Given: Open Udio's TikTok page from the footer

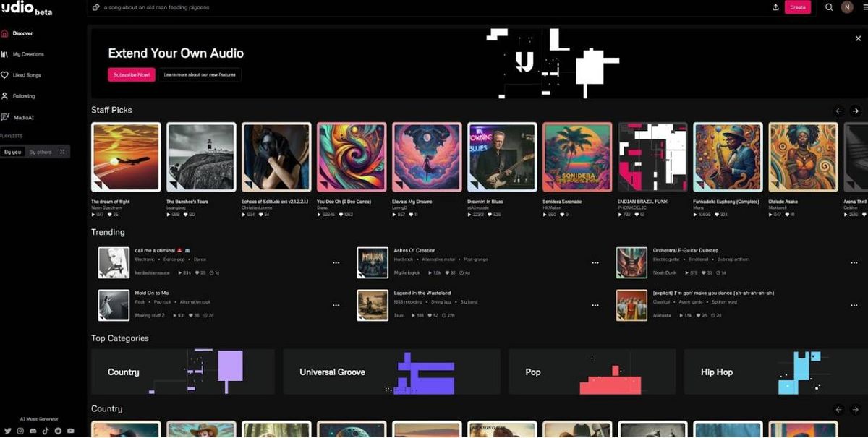Looking at the screenshot, I should pos(45,430).
